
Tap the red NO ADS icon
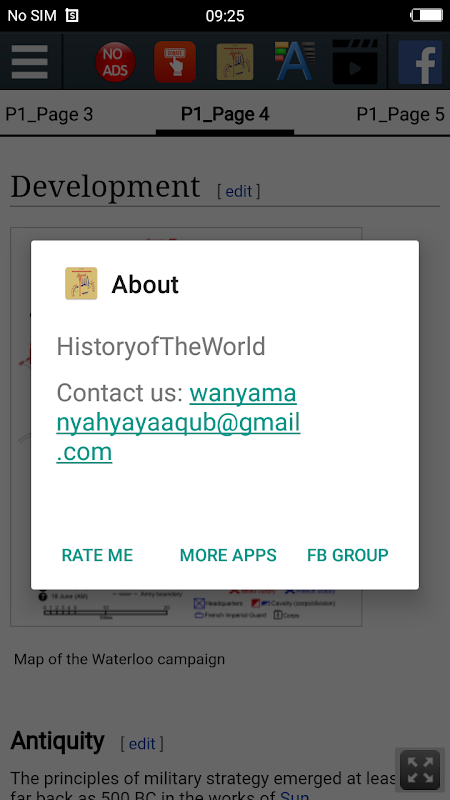115,62
